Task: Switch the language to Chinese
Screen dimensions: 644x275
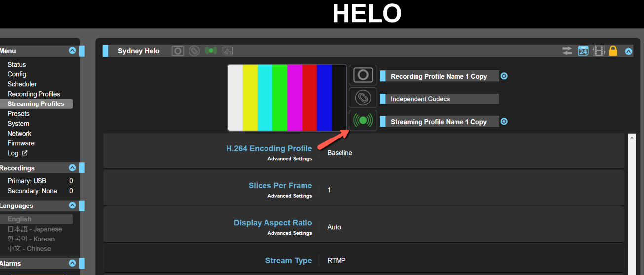Action: tap(29, 249)
